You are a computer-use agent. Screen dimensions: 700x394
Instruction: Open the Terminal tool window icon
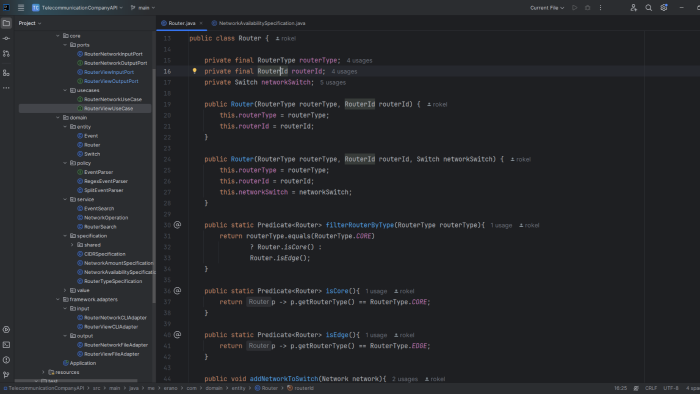6,345
